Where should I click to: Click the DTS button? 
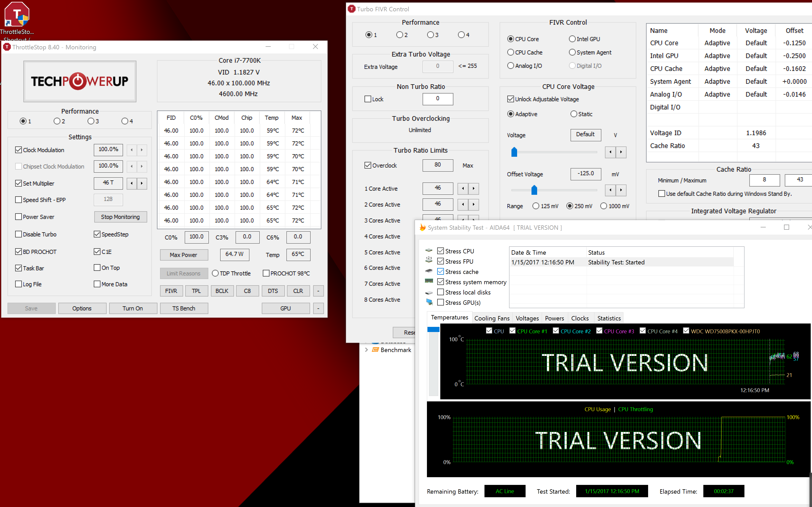pos(273,291)
